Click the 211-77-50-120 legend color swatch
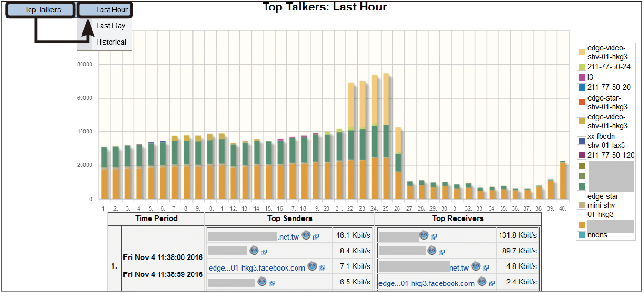Image resolution: width=644 pixels, height=293 pixels. tap(582, 155)
